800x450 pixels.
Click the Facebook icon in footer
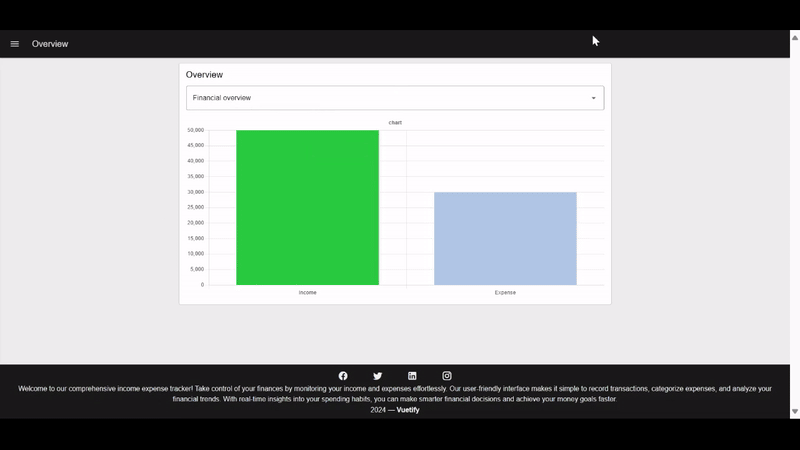(x=343, y=376)
